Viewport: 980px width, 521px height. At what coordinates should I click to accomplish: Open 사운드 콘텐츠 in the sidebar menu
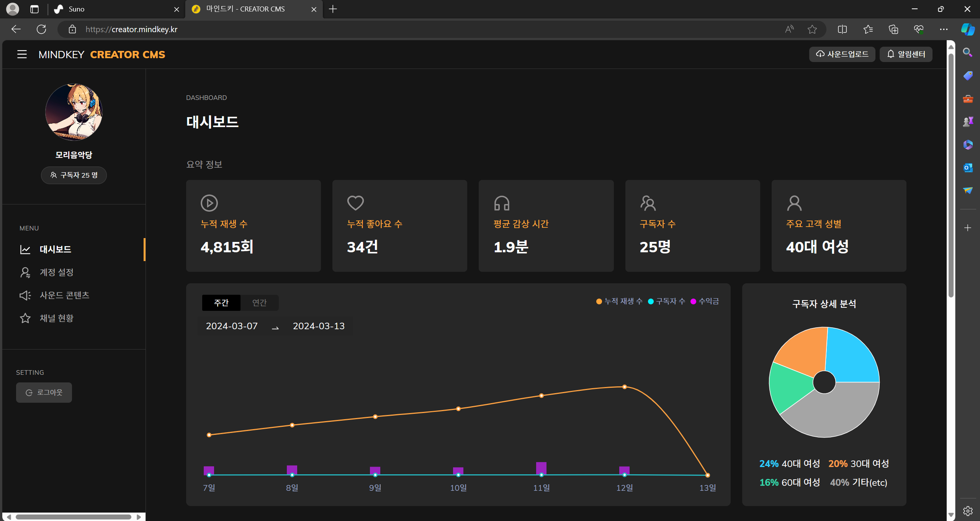pos(64,295)
